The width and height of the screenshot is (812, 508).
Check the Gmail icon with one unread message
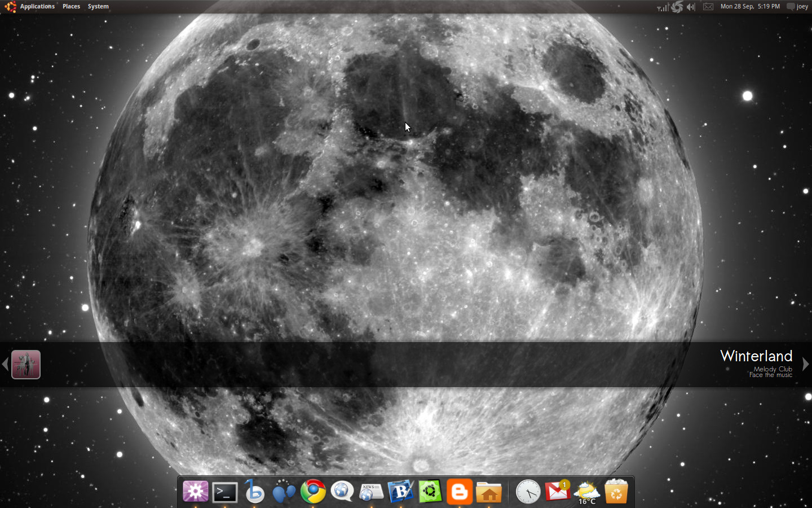pyautogui.click(x=557, y=492)
